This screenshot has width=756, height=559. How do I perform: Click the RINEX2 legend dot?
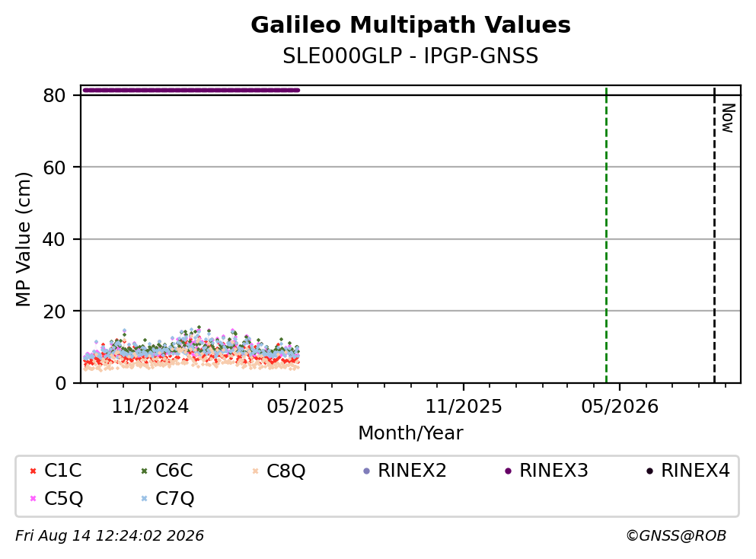pyautogui.click(x=366, y=471)
